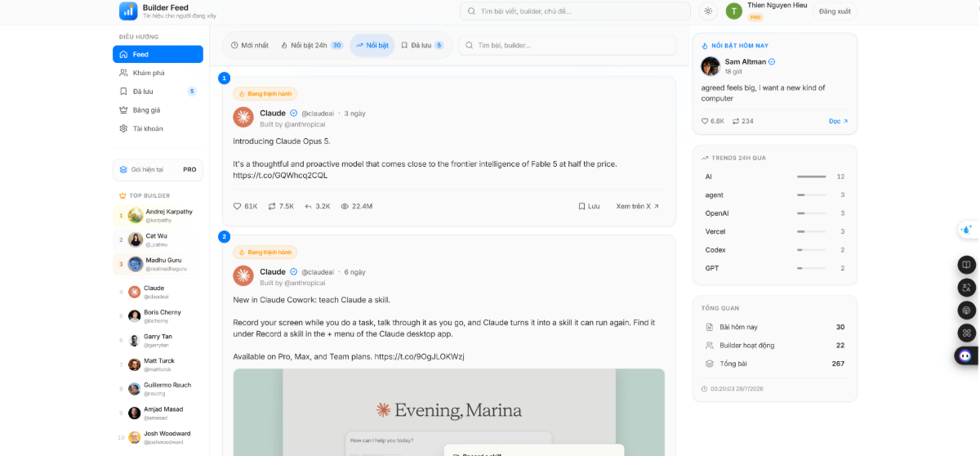
Task: Click the verified badge on the 6 ngày post
Action: (293, 271)
